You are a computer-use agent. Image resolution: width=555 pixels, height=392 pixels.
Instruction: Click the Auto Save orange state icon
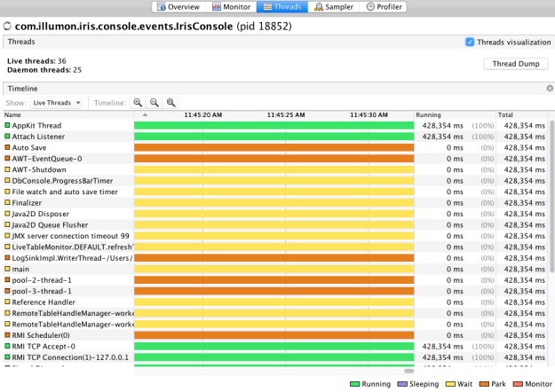(7, 147)
